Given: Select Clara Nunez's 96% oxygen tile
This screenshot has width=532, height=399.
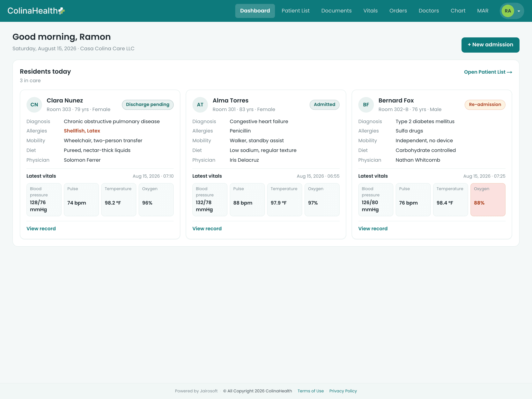Looking at the screenshot, I should tap(156, 200).
